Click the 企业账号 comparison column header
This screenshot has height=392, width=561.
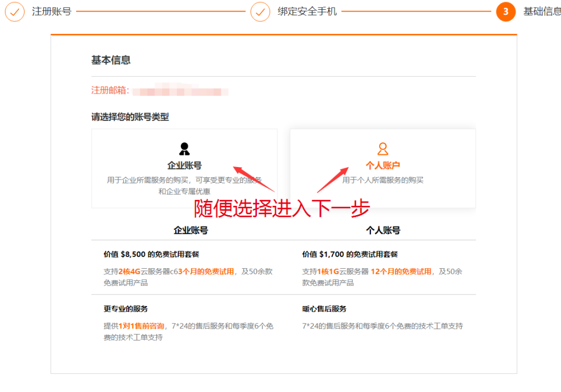(x=191, y=230)
